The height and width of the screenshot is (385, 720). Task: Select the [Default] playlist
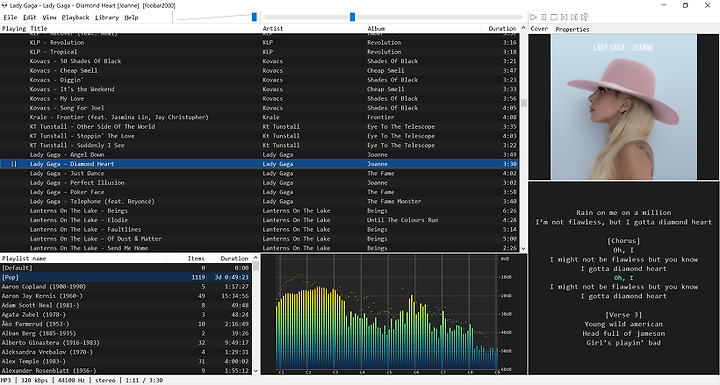[126, 268]
